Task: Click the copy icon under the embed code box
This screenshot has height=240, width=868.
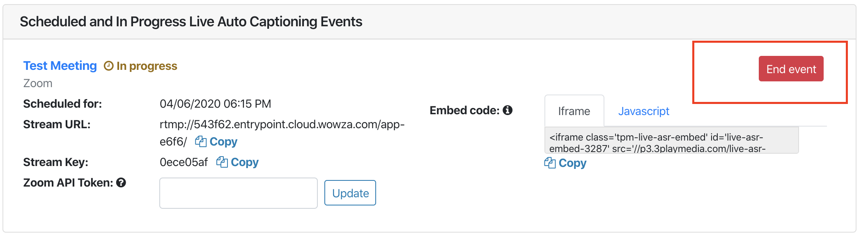Action: tap(550, 163)
